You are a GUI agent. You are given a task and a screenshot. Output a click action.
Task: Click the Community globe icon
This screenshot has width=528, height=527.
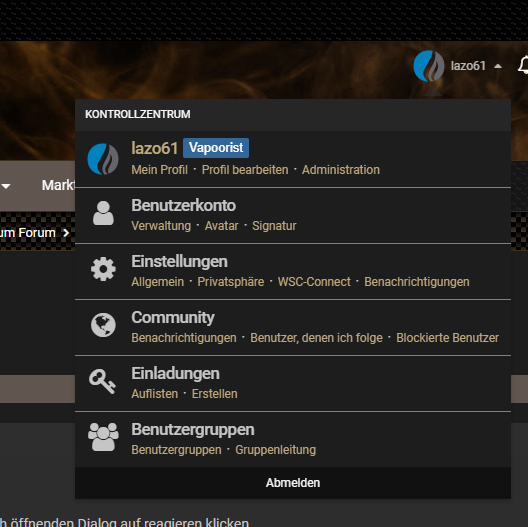tap(103, 325)
